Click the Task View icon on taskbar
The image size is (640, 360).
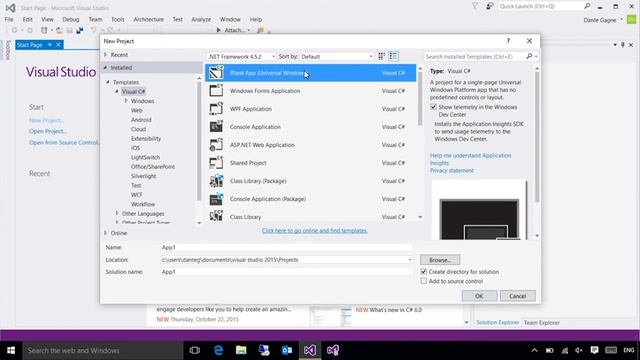point(195,350)
